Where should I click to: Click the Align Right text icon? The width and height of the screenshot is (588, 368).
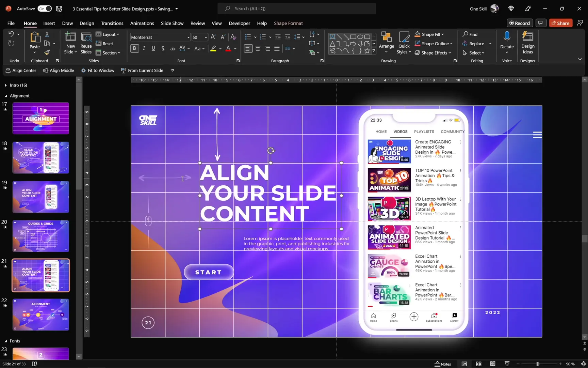click(x=267, y=48)
